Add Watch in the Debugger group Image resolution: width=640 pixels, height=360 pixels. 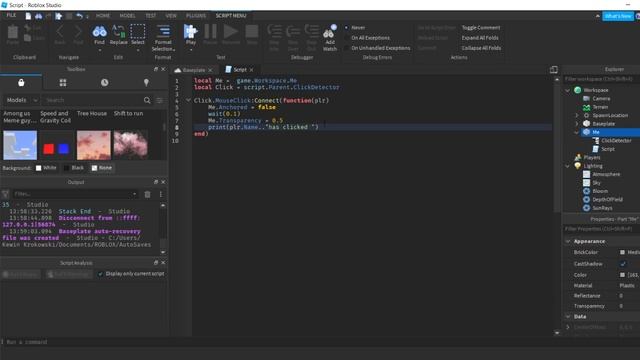[330, 38]
